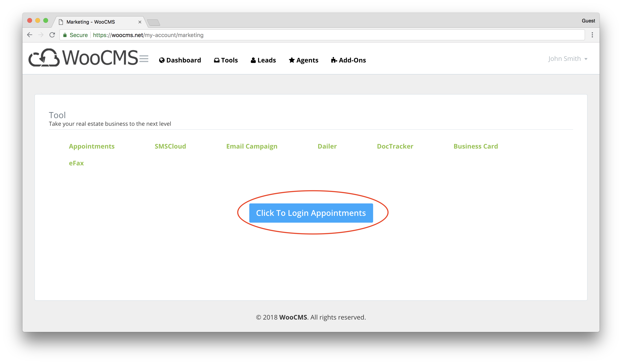Screen dimensions: 622x364
Task: Click To Login Appointments button
Action: click(311, 213)
